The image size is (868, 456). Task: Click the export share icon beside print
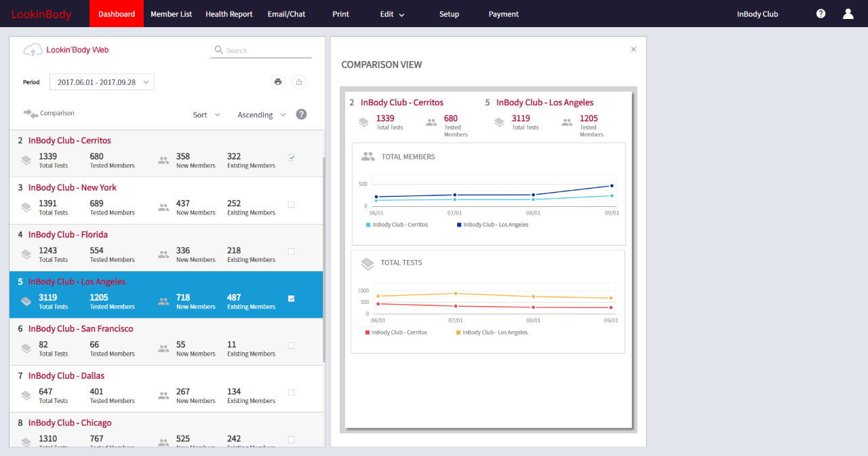[299, 82]
